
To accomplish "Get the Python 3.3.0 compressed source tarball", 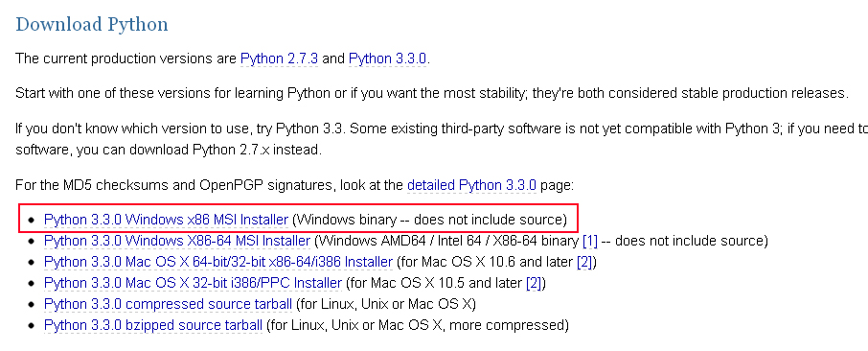I will [168, 304].
